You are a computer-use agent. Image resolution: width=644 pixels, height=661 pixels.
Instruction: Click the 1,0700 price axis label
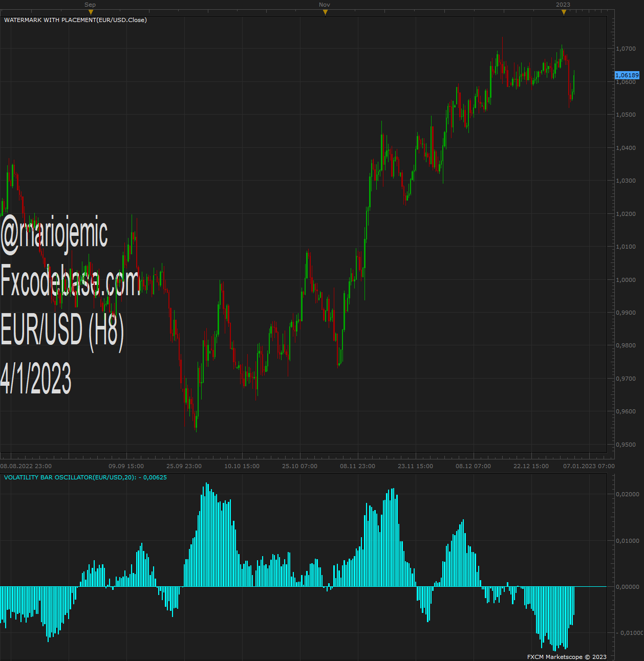click(x=626, y=49)
